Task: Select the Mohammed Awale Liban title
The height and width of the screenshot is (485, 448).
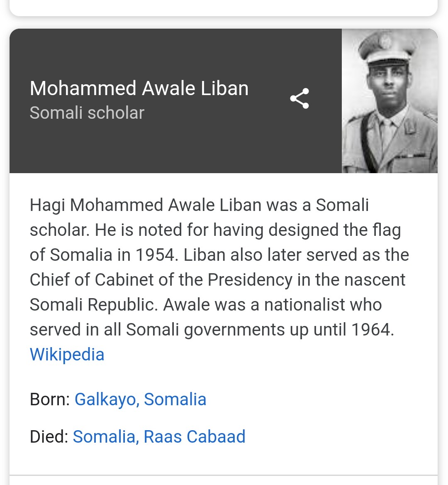Action: pyautogui.click(x=139, y=88)
